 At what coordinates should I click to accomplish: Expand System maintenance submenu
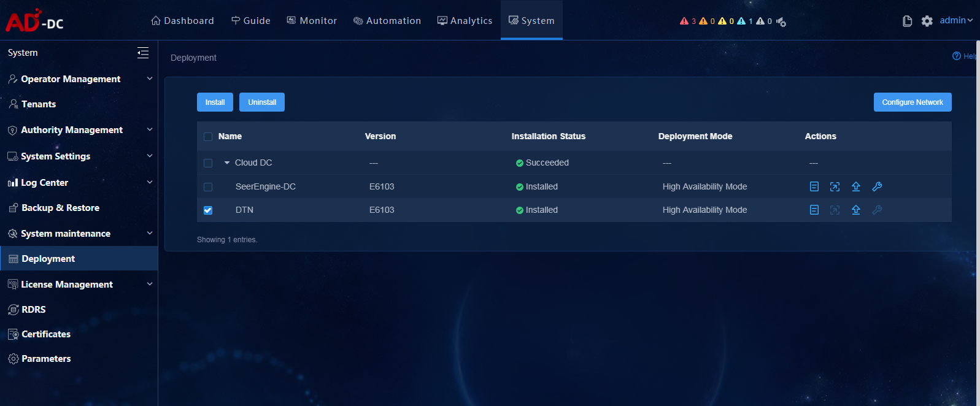(x=150, y=233)
